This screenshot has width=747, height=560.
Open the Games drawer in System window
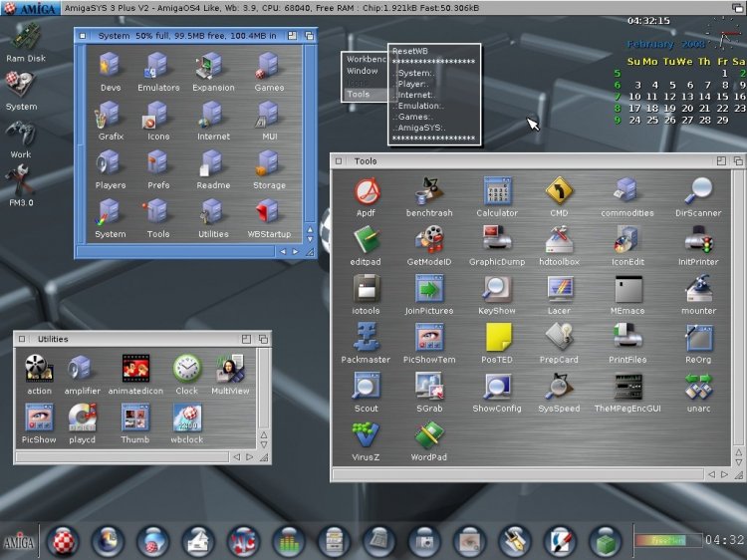[x=268, y=66]
